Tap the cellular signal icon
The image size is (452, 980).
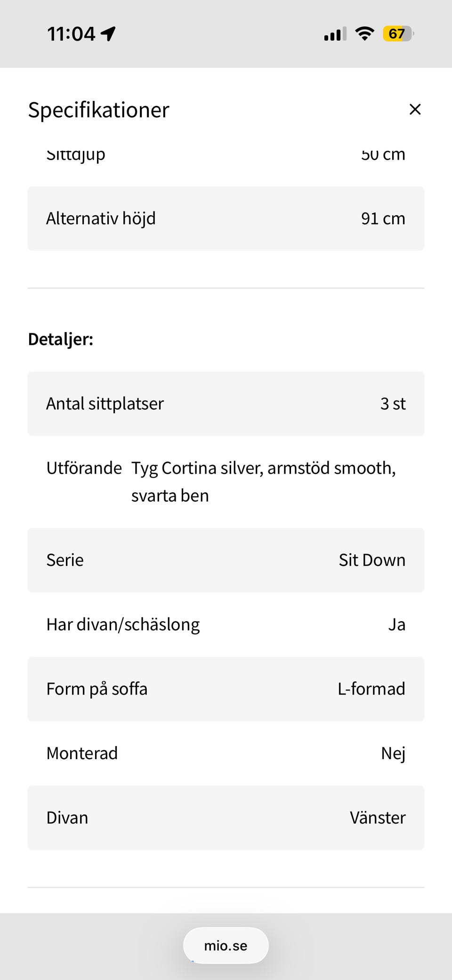[x=335, y=34]
